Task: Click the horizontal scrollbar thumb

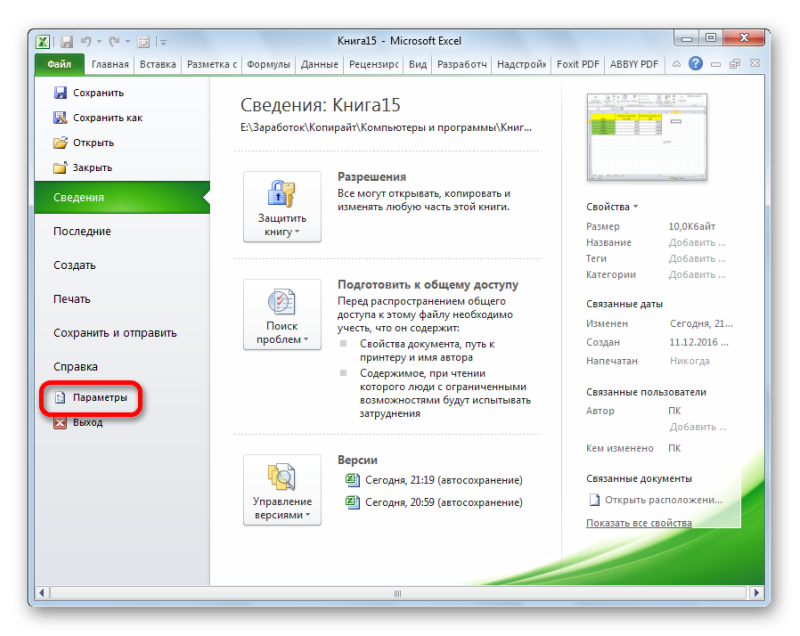Action: point(398,593)
